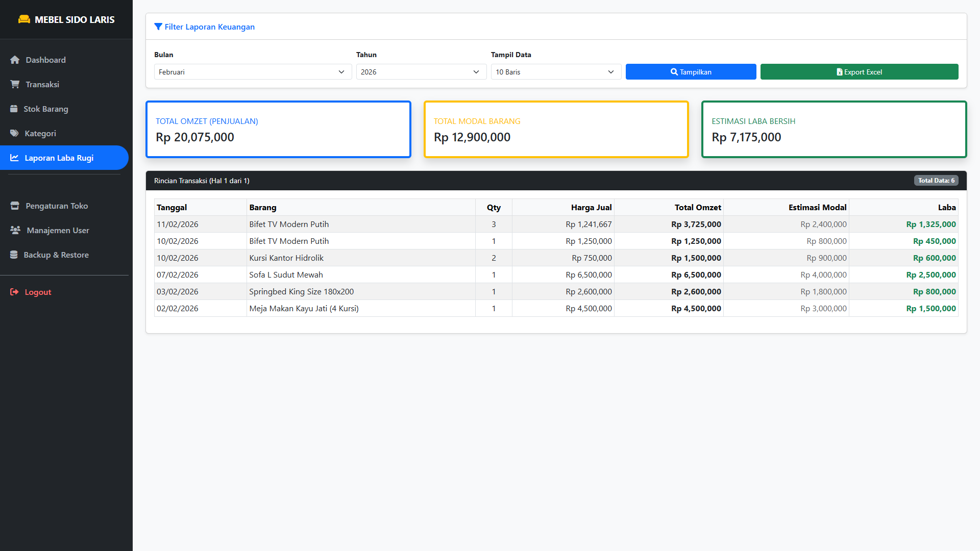Click the sofa logo icon beside Mebel Sido Laris

point(24,19)
